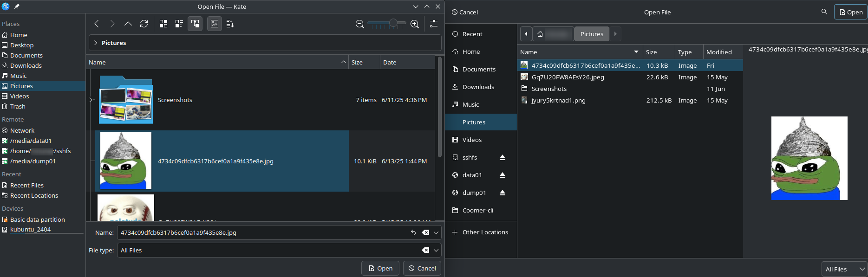Toggle the Detailed Tree view button
868x277 pixels.
pyautogui.click(x=195, y=24)
